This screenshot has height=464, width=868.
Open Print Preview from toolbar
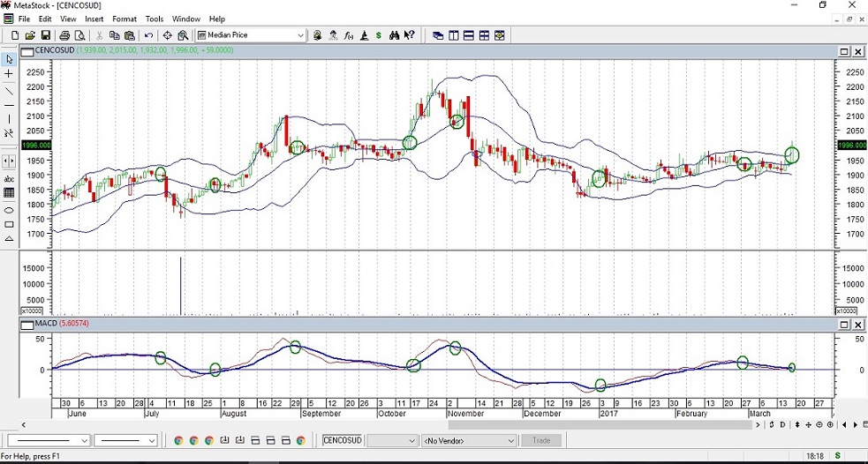(x=79, y=35)
